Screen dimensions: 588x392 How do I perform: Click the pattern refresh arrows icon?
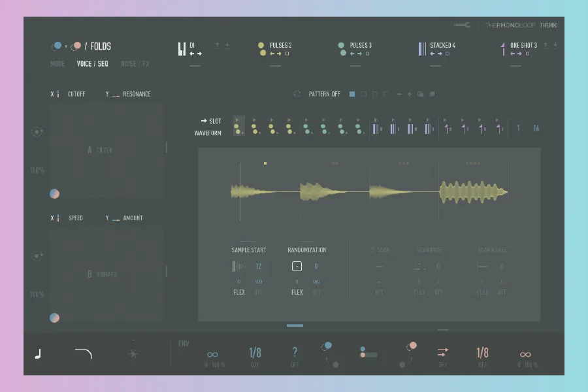tap(297, 94)
